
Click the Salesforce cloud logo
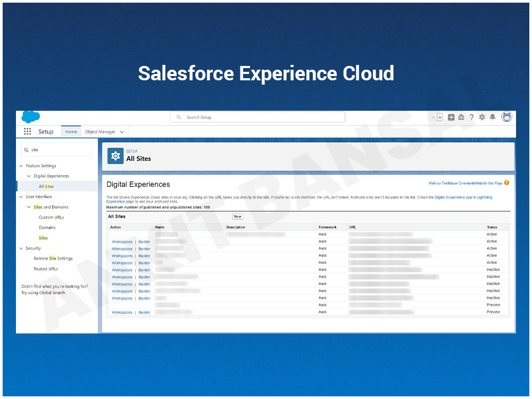(30, 117)
